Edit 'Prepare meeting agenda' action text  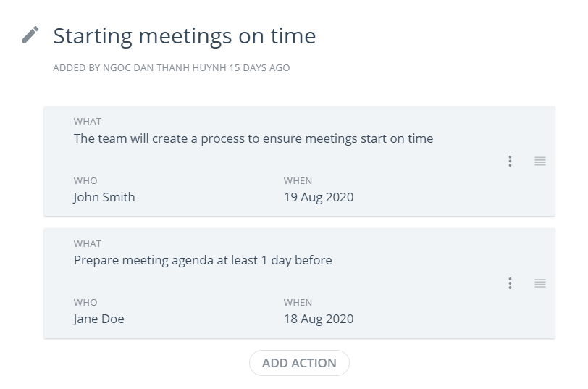(x=203, y=260)
